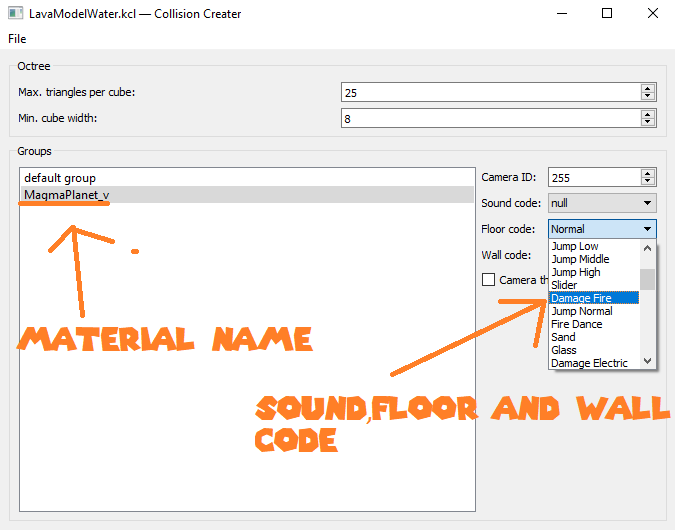The height and width of the screenshot is (530, 675).
Task: Click the Collision Creater app icon
Action: (x=15, y=13)
